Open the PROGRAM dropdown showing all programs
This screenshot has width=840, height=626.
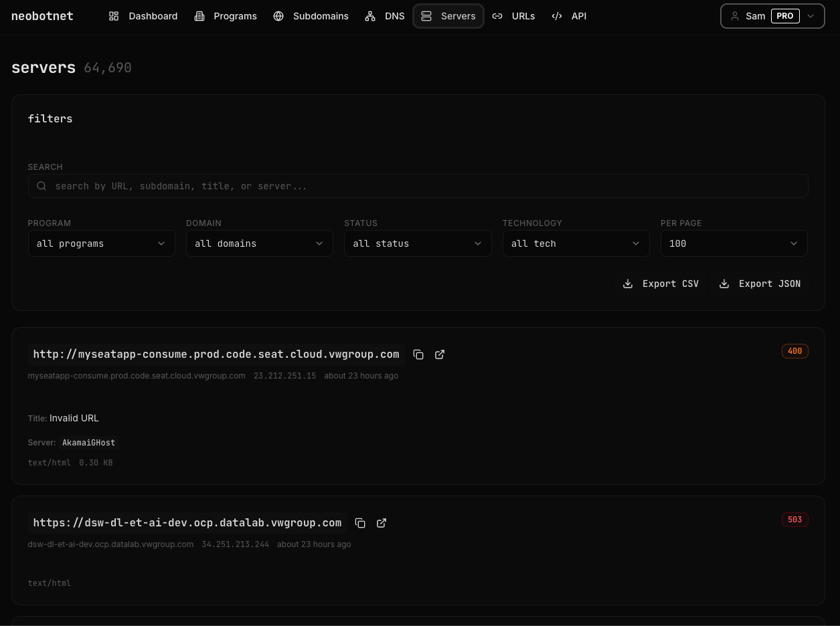(101, 243)
